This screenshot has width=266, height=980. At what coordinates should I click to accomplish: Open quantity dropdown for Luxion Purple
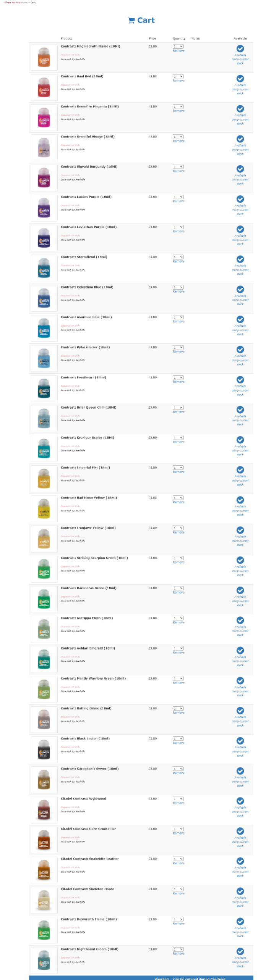(x=178, y=197)
